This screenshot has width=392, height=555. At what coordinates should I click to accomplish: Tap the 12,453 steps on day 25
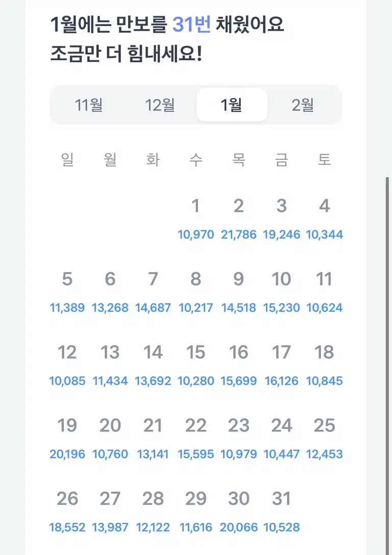(325, 454)
